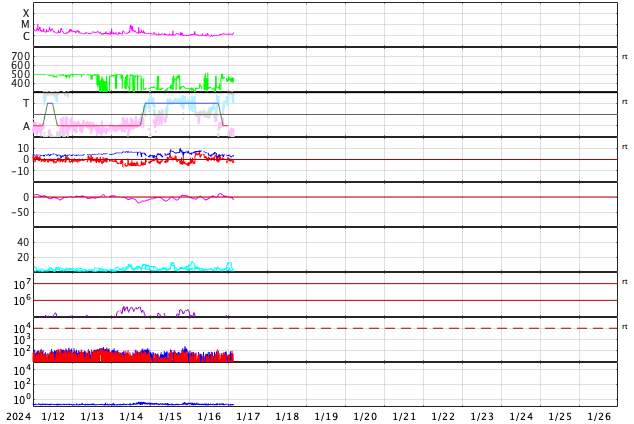Select the 1/12 date tick label
Screen dimensions: 634x424
pyautogui.click(x=53, y=416)
